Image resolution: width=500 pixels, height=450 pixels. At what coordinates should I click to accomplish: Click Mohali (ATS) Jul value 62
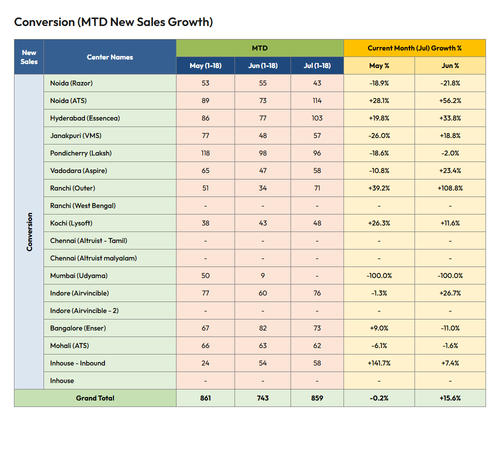[317, 346]
